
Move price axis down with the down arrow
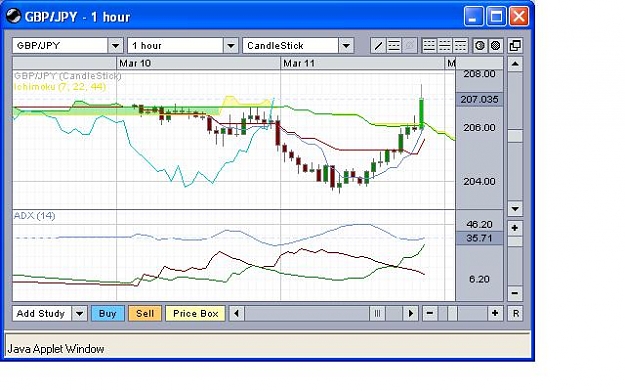[x=515, y=208]
